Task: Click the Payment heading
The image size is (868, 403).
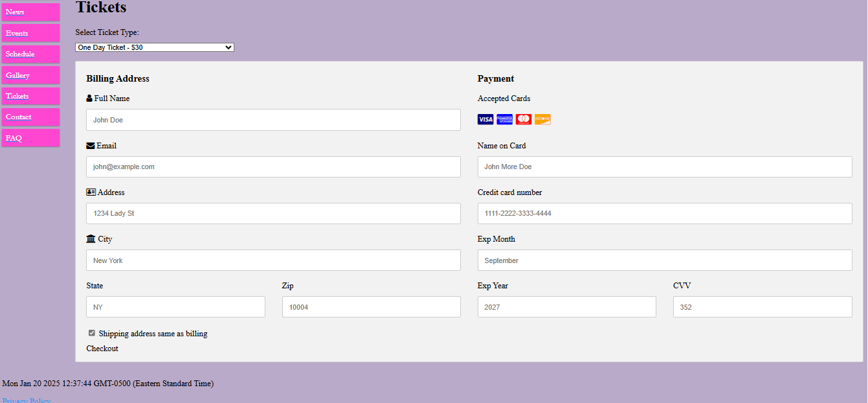Action: (x=496, y=78)
